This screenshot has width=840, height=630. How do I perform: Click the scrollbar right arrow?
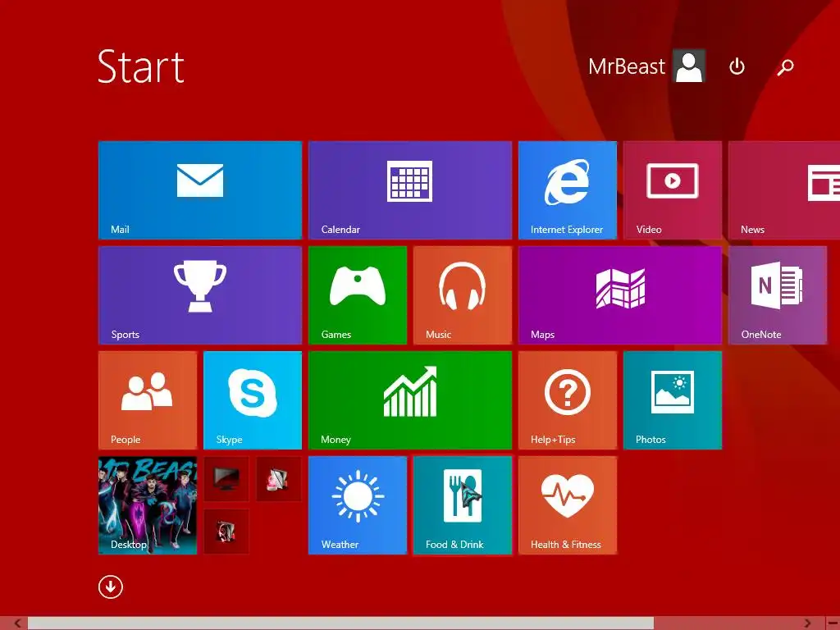(807, 623)
